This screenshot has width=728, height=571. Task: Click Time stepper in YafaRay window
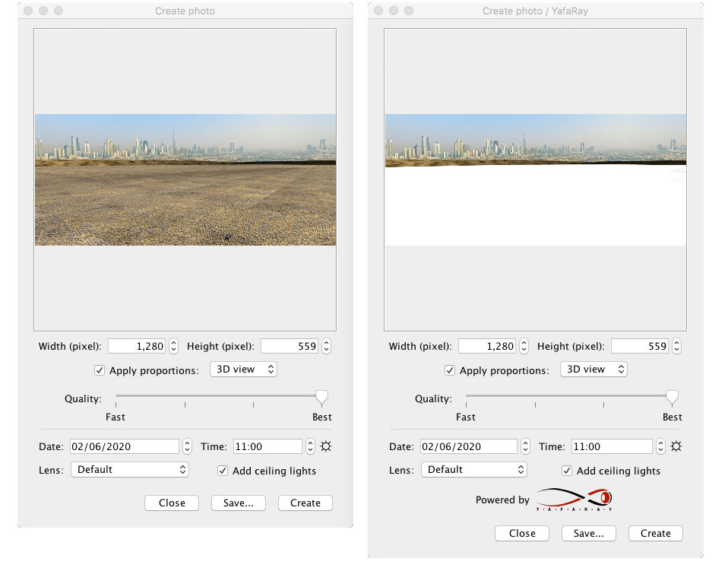(x=660, y=446)
